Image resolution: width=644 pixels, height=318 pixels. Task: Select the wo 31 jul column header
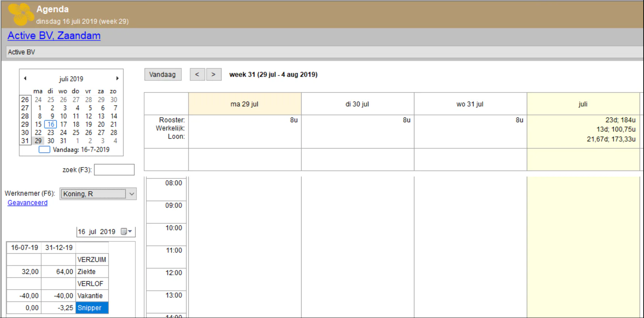(x=470, y=104)
